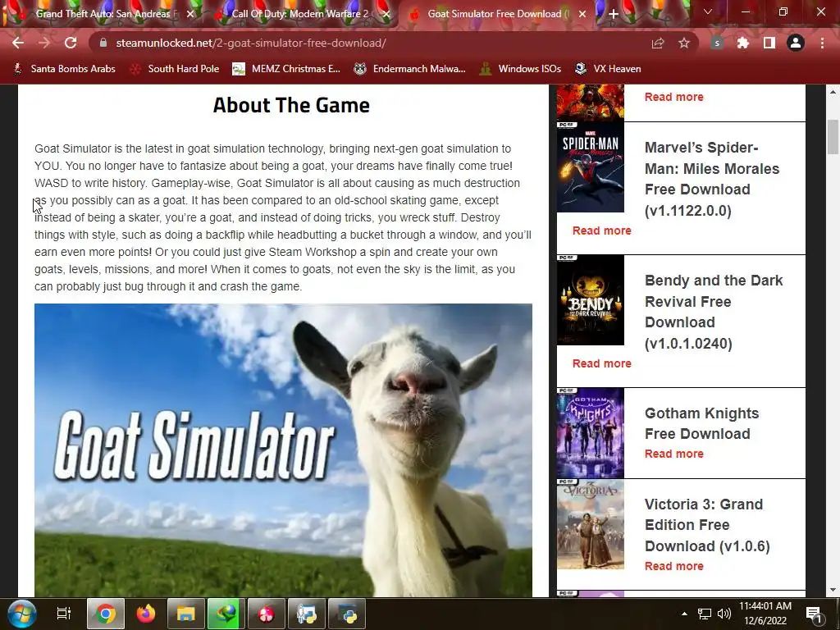
Task: View site info via the lock icon
Action: pos(103,43)
